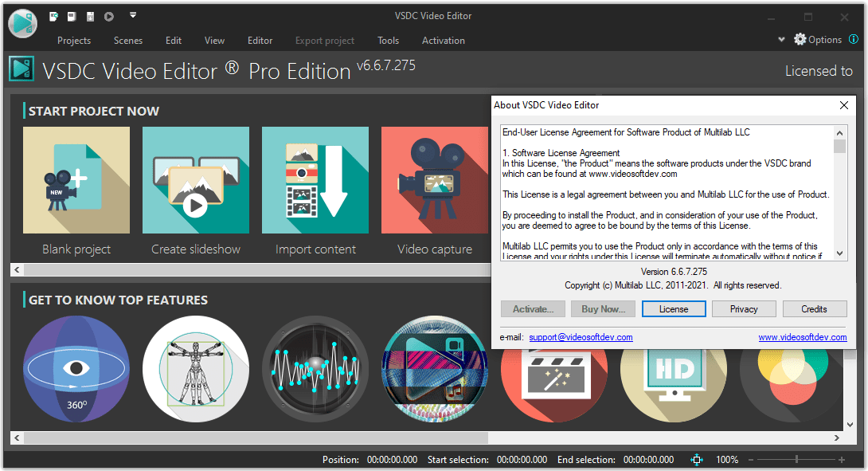Open the View menu

(x=214, y=41)
